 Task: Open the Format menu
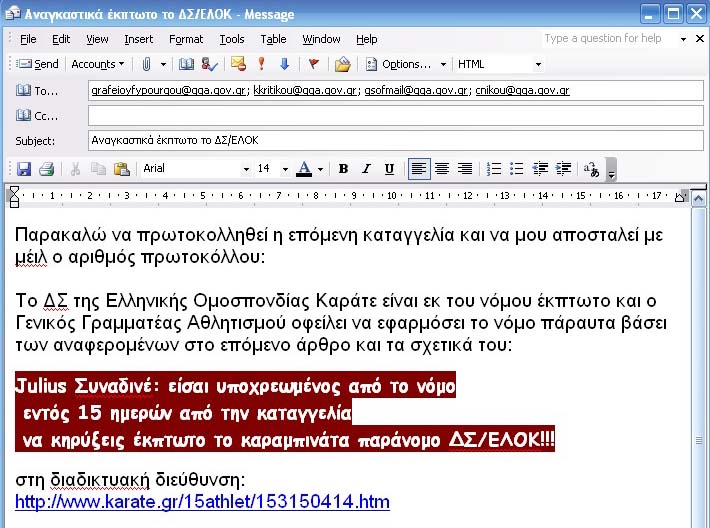(x=186, y=39)
